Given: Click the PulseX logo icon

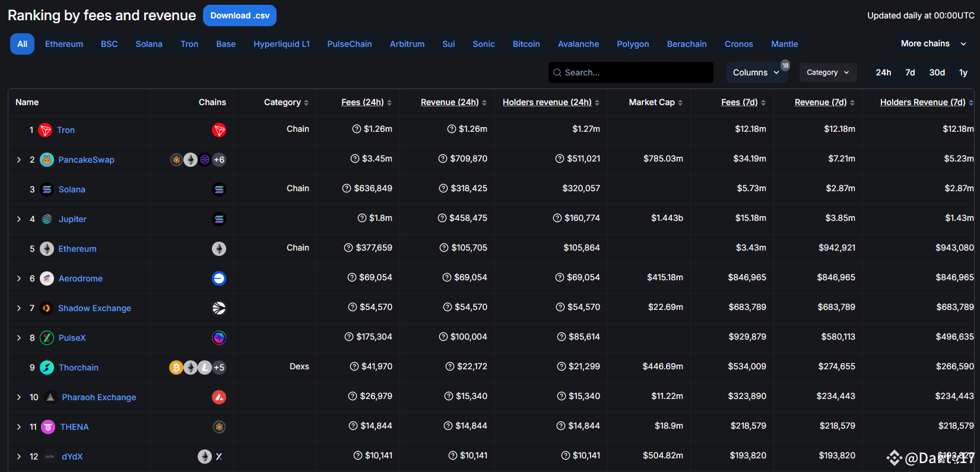Looking at the screenshot, I should pos(47,338).
